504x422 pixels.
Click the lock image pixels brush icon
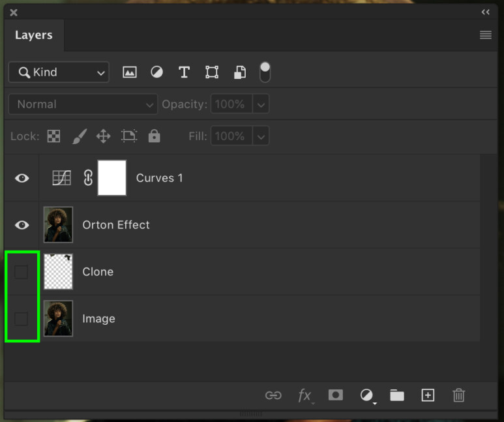[78, 136]
